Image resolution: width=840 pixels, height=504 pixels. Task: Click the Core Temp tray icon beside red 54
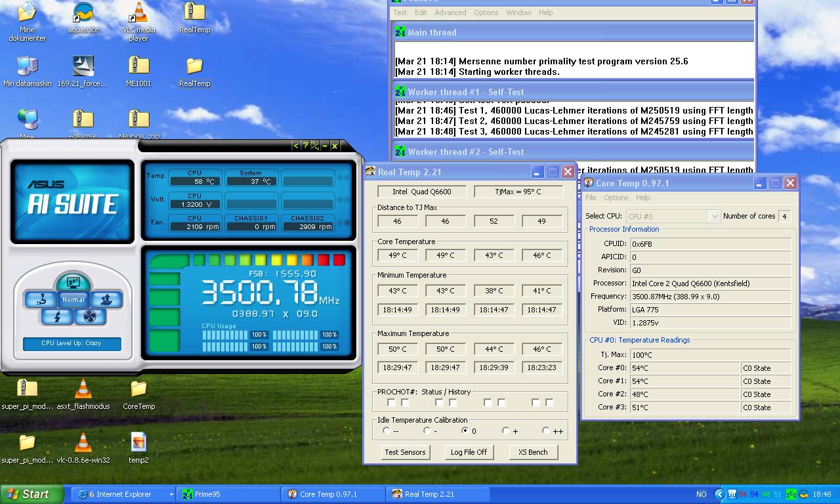pos(731,494)
